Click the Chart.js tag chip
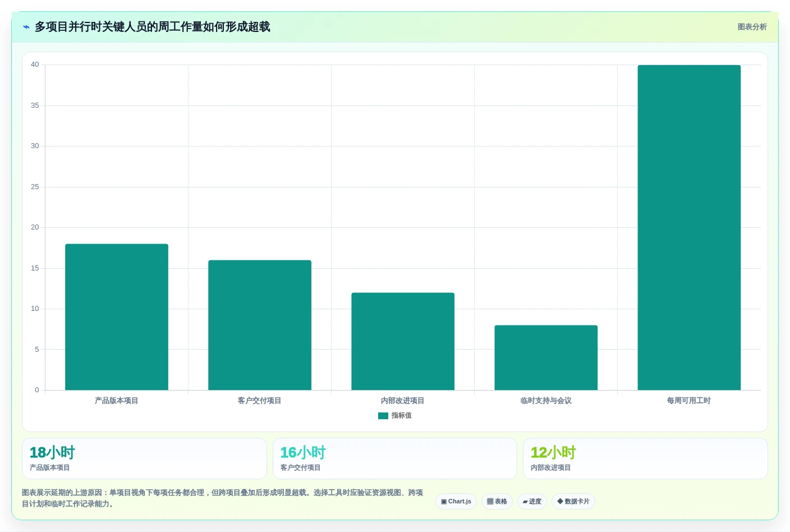This screenshot has height=532, width=790. point(456,502)
